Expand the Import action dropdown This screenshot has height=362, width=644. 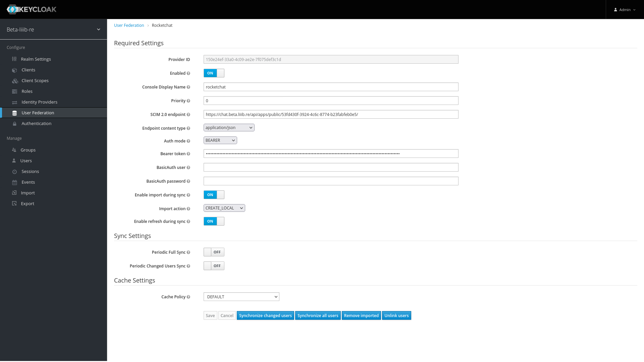tap(224, 208)
